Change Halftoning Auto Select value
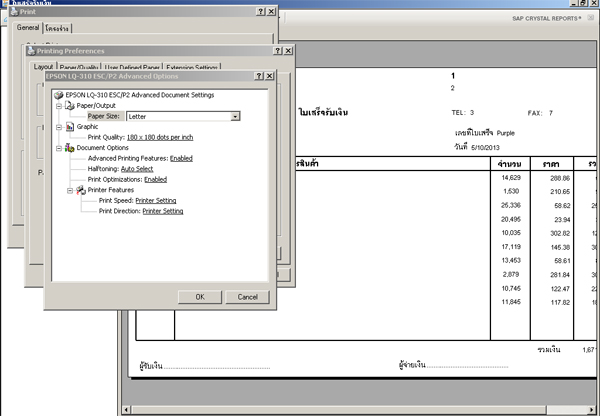Viewport: 600px width, 416px height. (x=137, y=169)
